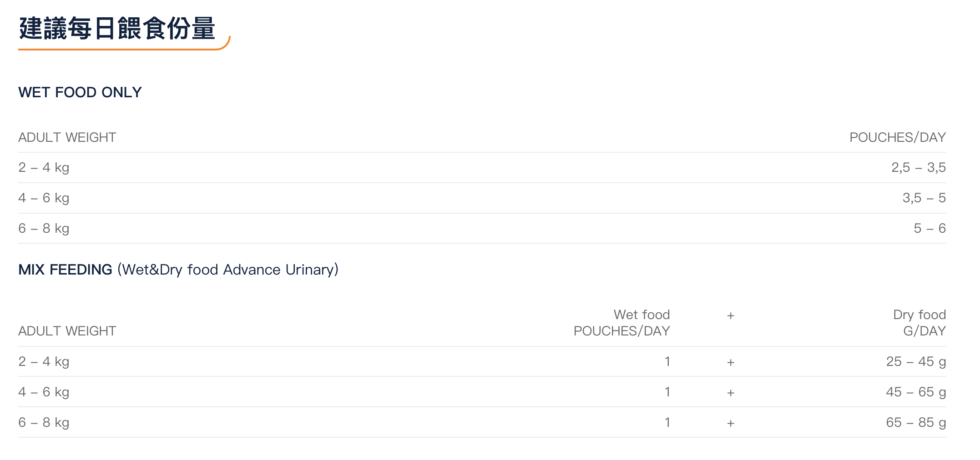This screenshot has width=980, height=460.
Task: Click the WET FOOD ONLY section title
Action: tap(80, 92)
